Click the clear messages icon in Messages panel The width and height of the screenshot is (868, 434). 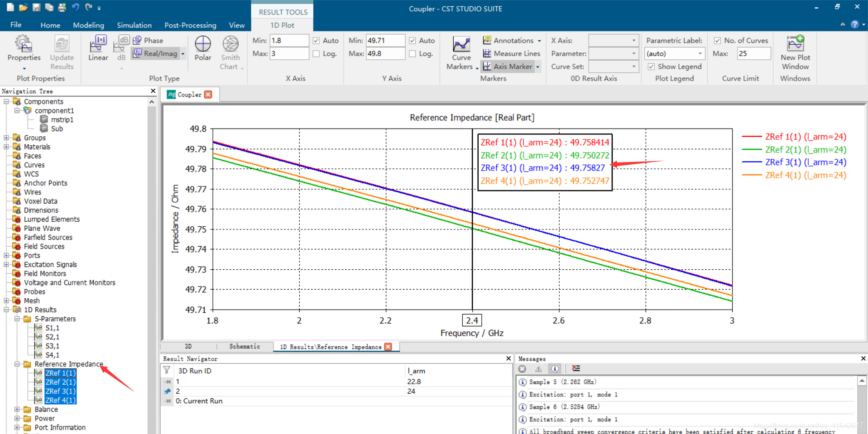coord(576,368)
